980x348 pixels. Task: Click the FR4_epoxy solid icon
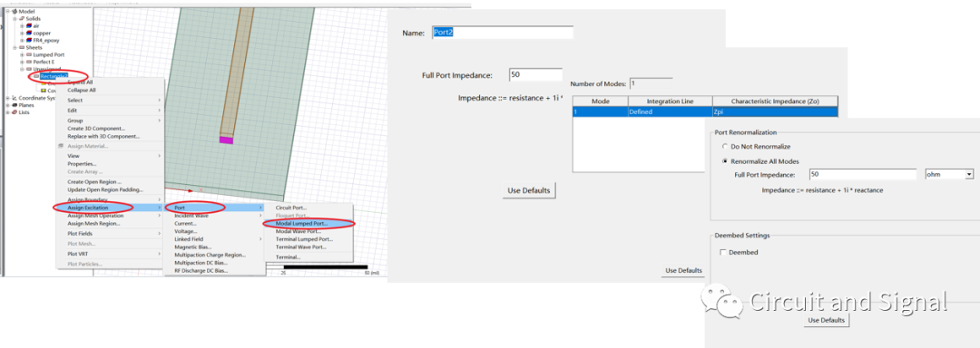pos(29,40)
